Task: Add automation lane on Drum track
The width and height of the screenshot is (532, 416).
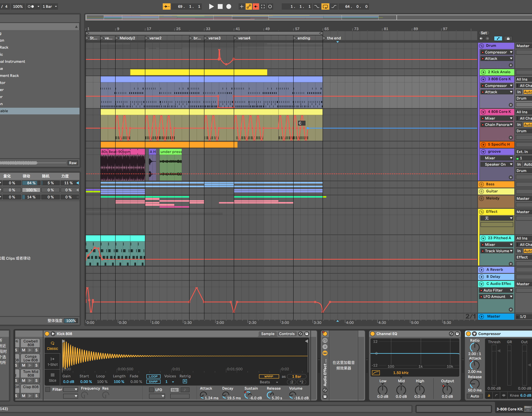Action: [511, 65]
